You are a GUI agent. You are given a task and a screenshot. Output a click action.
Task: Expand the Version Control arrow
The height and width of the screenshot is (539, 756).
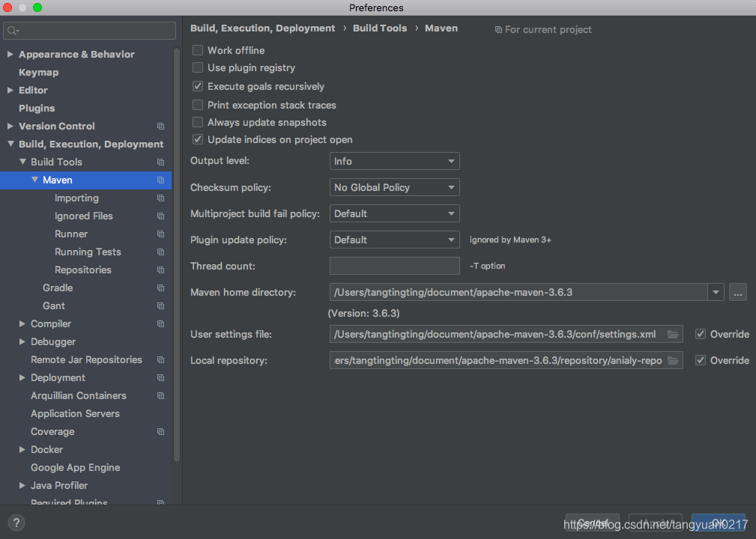click(10, 127)
